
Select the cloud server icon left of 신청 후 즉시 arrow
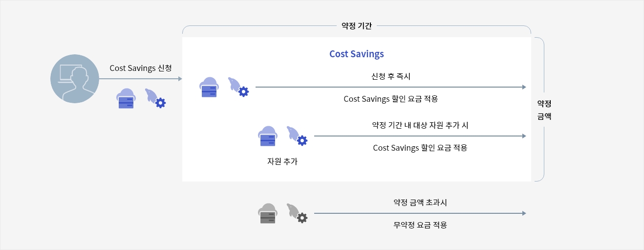(x=209, y=87)
